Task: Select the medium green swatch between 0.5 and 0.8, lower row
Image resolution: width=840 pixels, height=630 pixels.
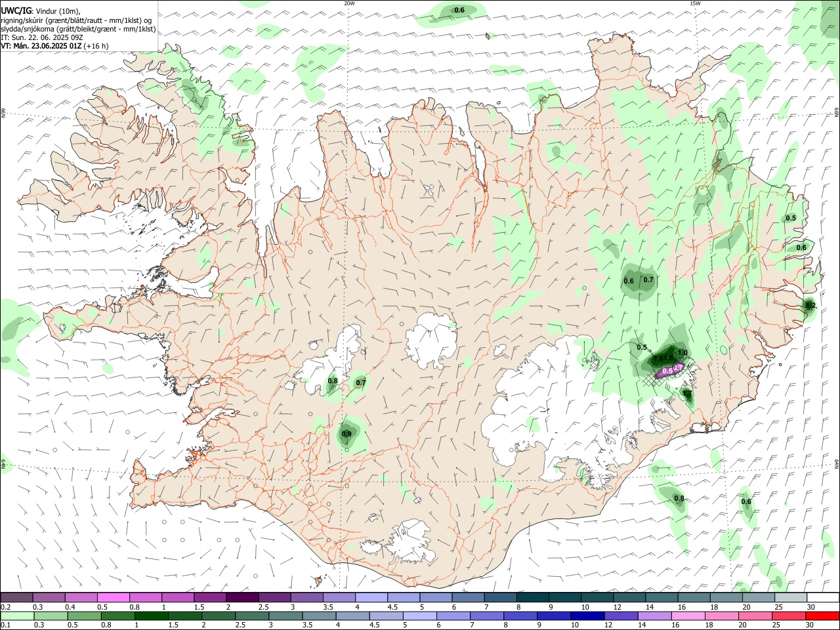Action: (85, 616)
